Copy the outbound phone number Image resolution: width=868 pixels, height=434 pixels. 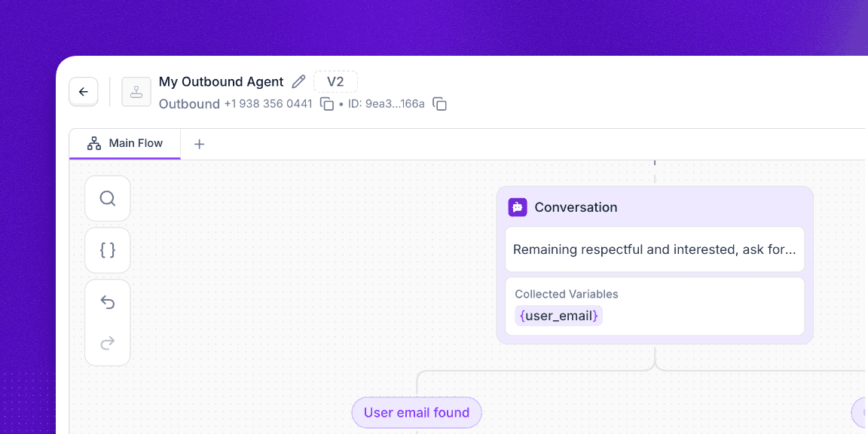327,104
